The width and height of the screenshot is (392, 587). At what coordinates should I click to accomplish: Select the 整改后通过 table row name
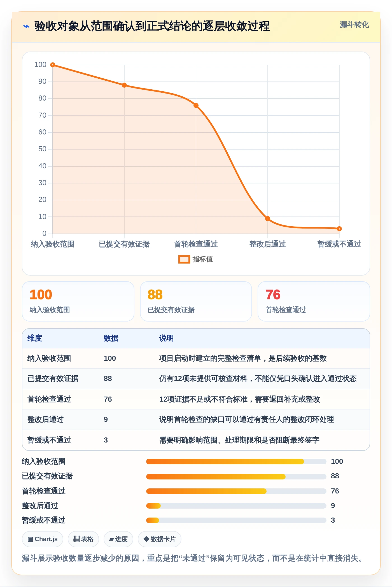(46, 420)
